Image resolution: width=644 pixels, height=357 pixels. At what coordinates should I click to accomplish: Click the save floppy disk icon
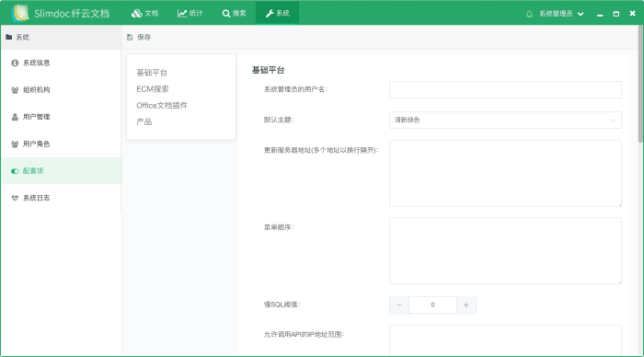130,38
